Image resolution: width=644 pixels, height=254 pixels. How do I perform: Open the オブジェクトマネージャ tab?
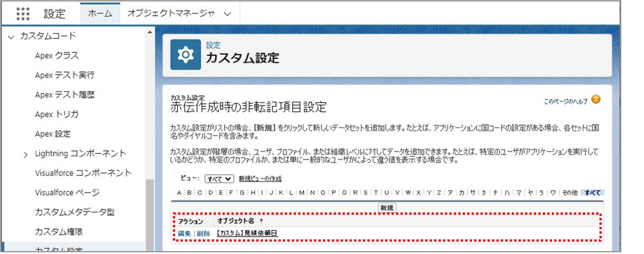point(171,13)
